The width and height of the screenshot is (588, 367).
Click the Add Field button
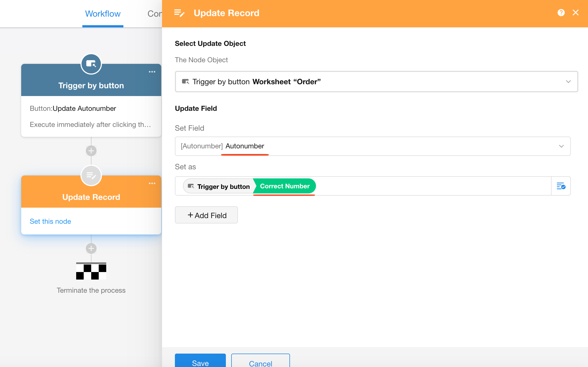click(x=206, y=215)
